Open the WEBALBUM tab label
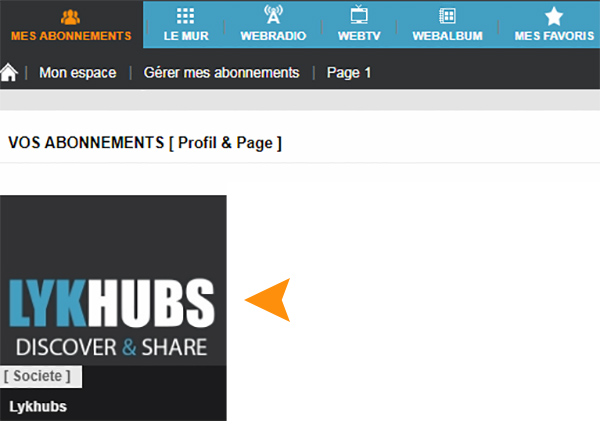Image resolution: width=600 pixels, height=439 pixels. click(x=447, y=36)
